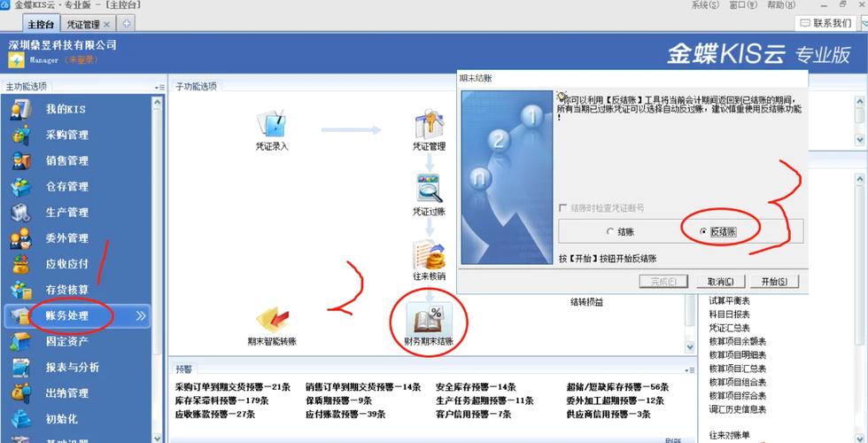868x443 pixels.
Task: Launch 往来核销 icon
Action: [429, 255]
